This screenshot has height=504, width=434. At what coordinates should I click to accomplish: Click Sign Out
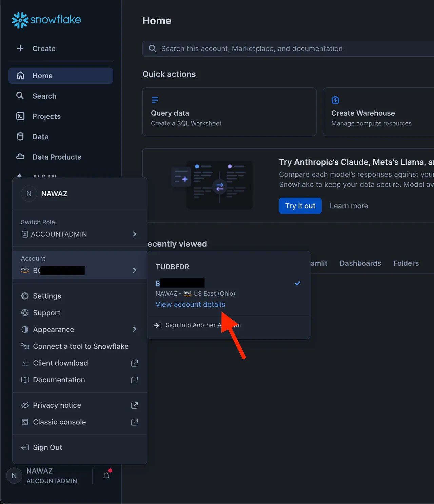click(x=80, y=447)
